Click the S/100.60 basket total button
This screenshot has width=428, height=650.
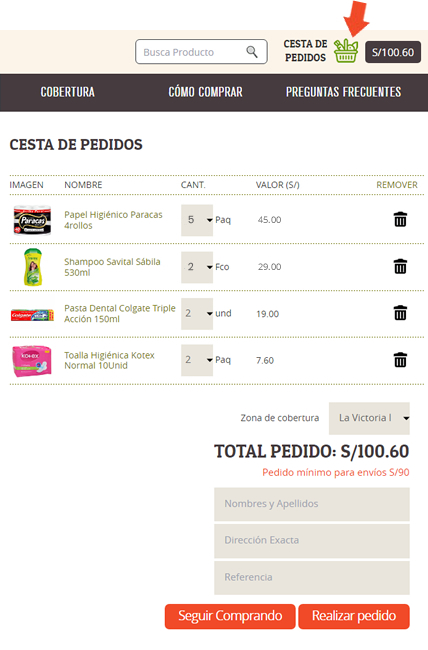[x=393, y=52]
